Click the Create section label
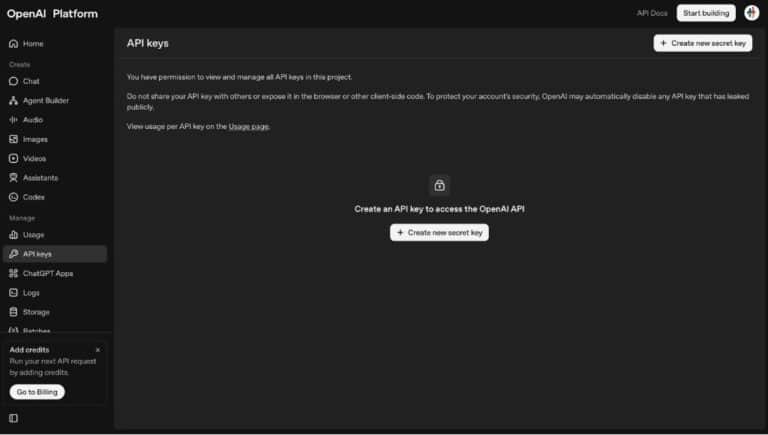 pyautogui.click(x=20, y=65)
